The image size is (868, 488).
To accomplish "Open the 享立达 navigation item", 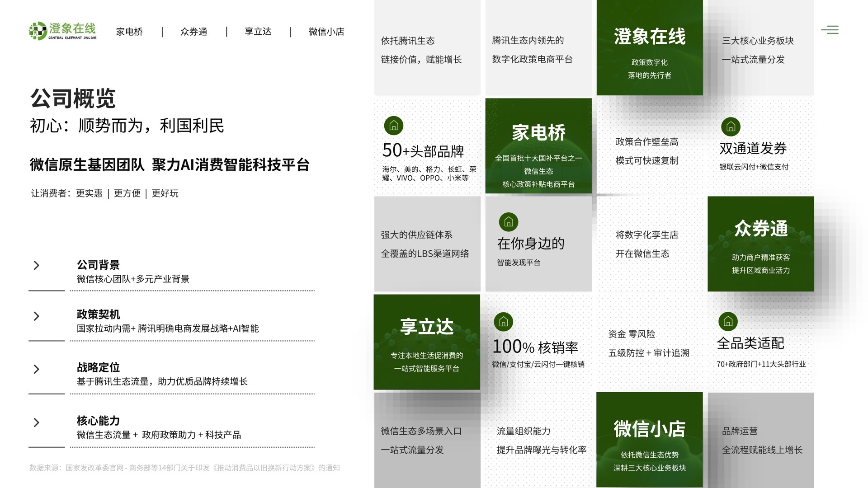I will point(258,32).
